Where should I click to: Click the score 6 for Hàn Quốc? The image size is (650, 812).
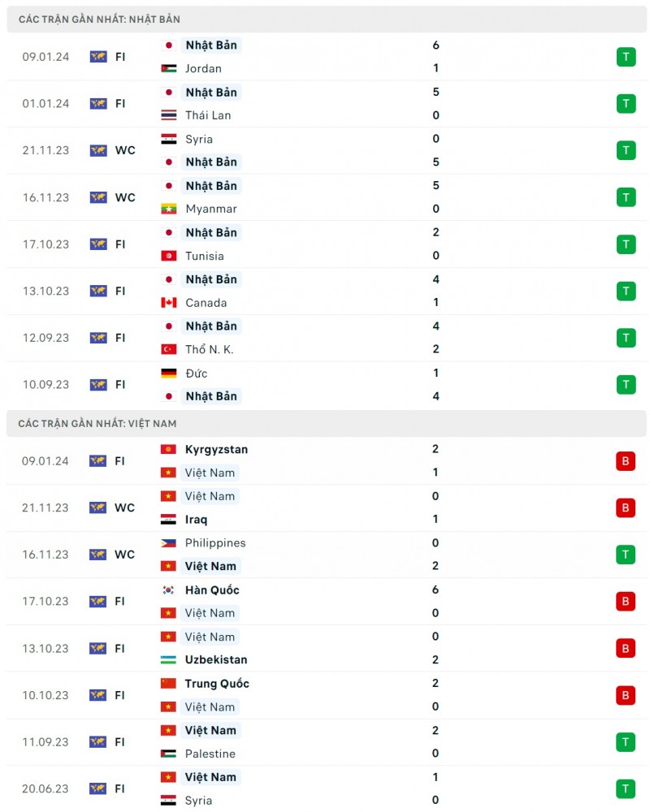click(436, 590)
